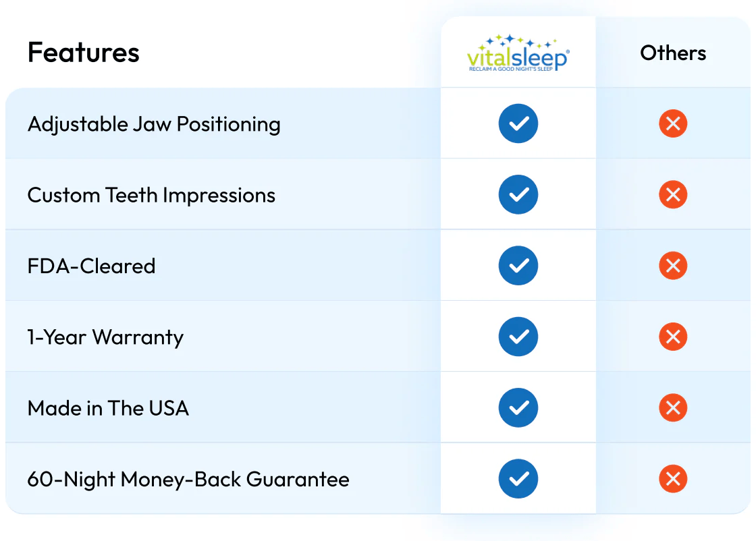Click red X for 60-Night Money-Back Guarantee
756x541 pixels.
click(x=673, y=479)
